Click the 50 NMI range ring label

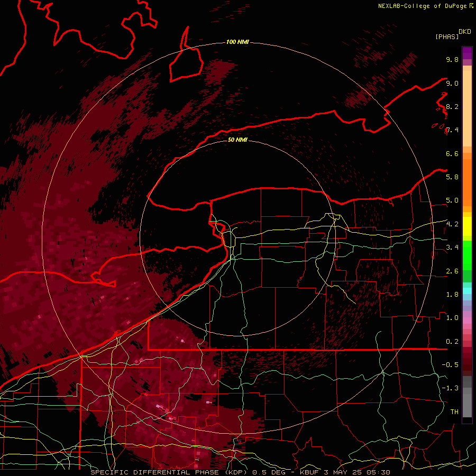pos(237,140)
